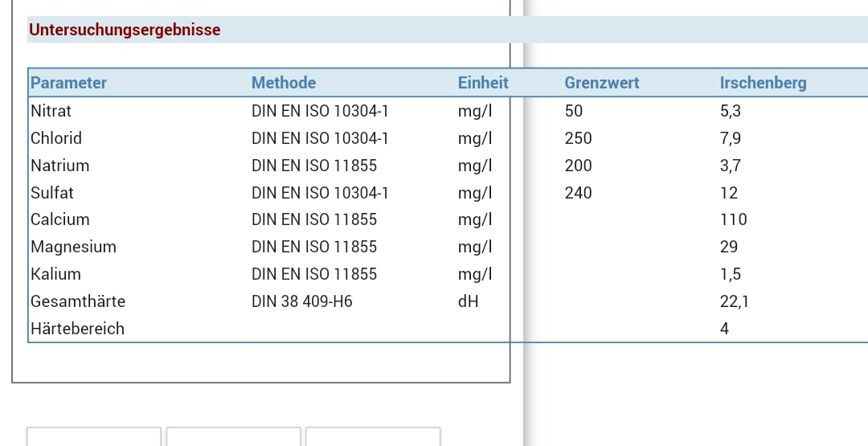The image size is (868, 446).
Task: Click the Magnesium parameter cell
Action: (x=73, y=247)
